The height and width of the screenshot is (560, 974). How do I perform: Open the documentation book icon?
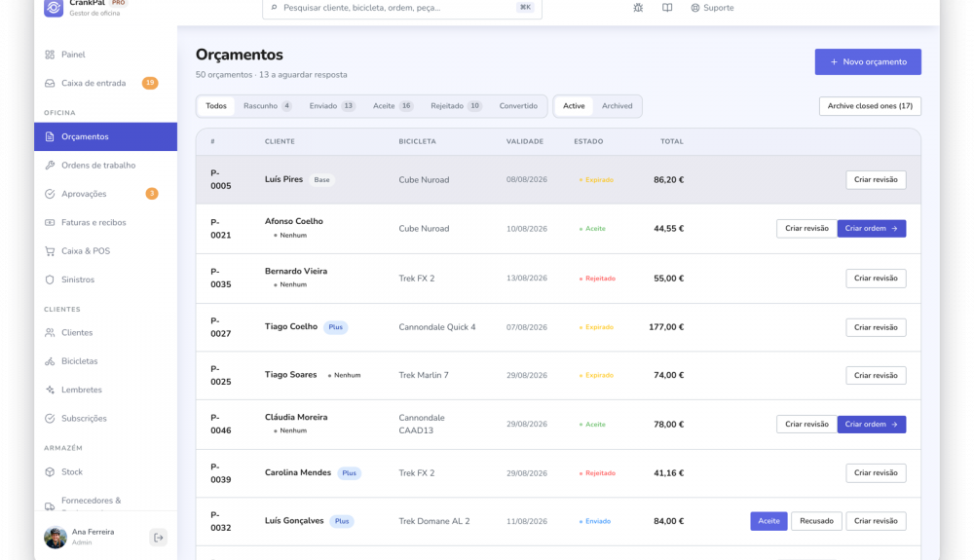pyautogui.click(x=667, y=8)
